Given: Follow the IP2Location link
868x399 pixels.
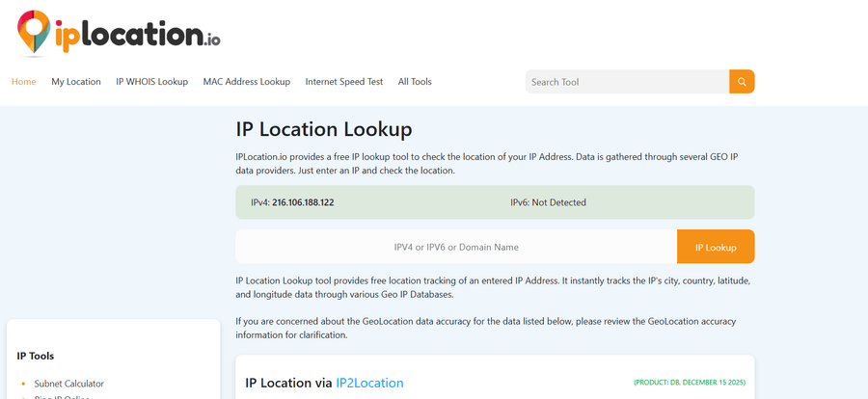Looking at the screenshot, I should [x=369, y=383].
